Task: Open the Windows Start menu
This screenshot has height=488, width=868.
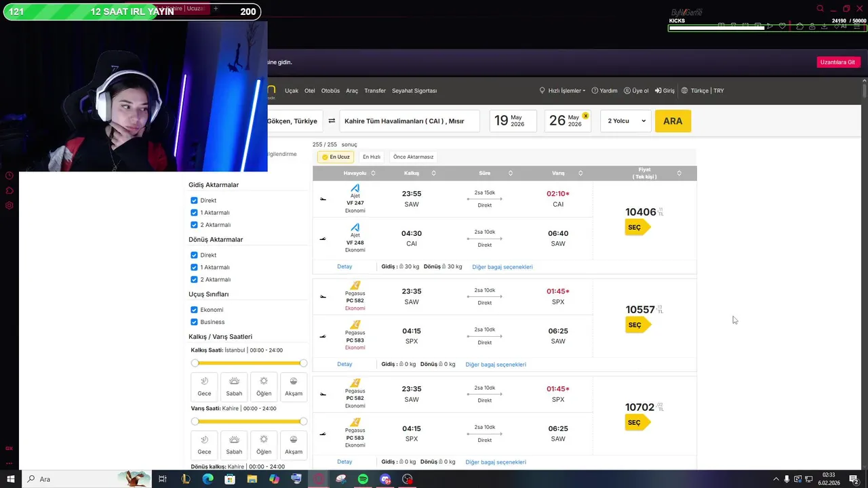Action: 10,479
